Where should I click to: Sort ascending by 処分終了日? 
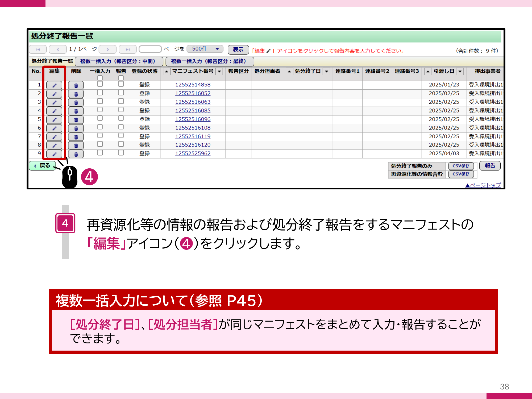(x=289, y=72)
